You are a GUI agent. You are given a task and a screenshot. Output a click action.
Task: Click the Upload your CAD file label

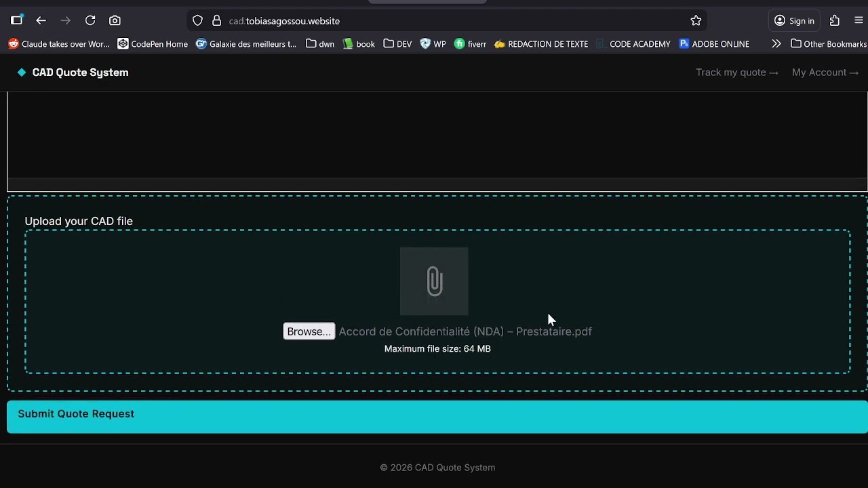point(79,221)
